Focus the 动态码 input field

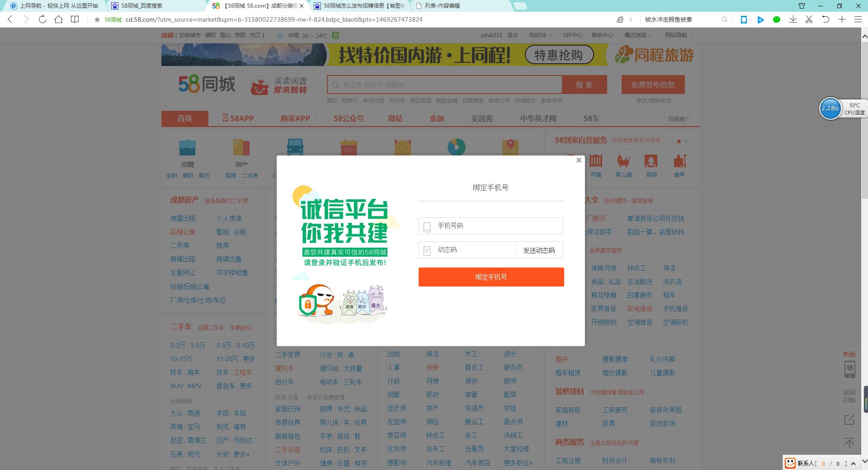[x=467, y=250]
